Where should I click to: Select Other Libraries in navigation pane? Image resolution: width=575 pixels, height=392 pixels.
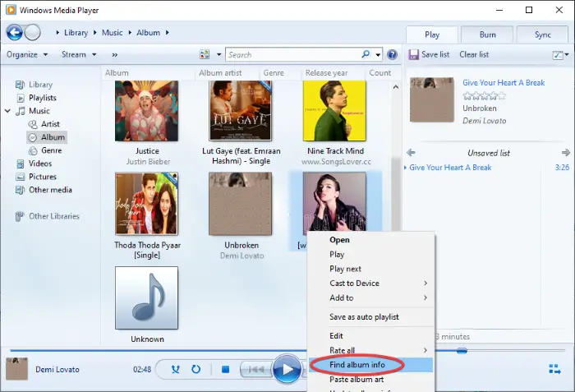pyautogui.click(x=54, y=216)
